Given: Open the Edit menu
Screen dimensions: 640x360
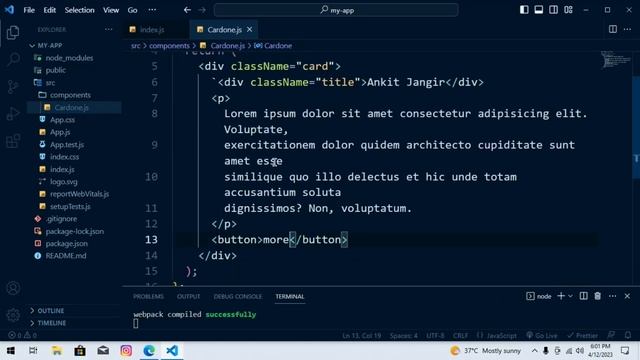Looking at the screenshot, I should tap(50, 10).
